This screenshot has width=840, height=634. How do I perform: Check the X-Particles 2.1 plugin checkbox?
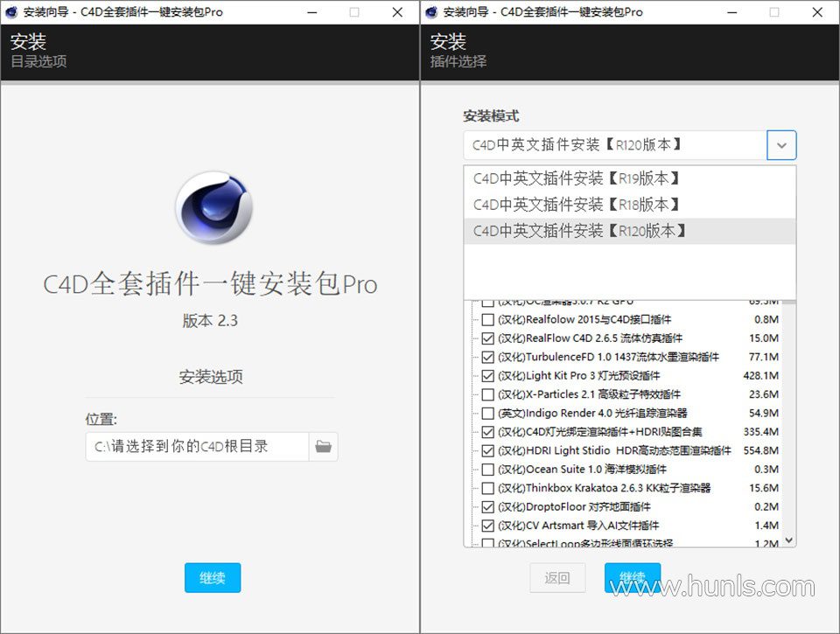[487, 394]
